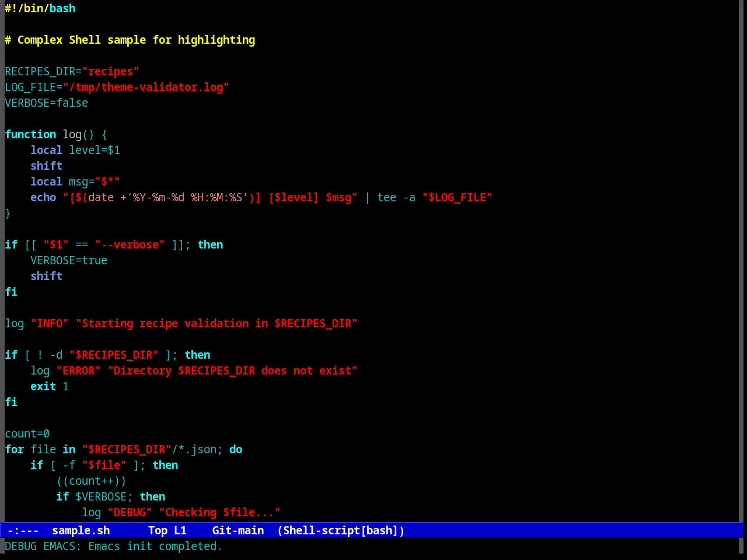This screenshot has height=560, width=747.
Task: Click the Git-main indicator in mode line
Action: 238,530
